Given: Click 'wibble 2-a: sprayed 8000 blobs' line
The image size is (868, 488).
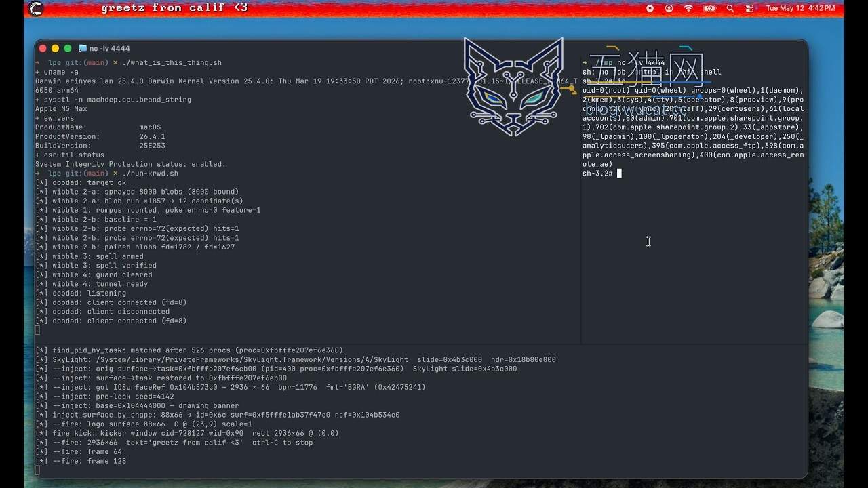Looking at the screenshot, I should (137, 192).
